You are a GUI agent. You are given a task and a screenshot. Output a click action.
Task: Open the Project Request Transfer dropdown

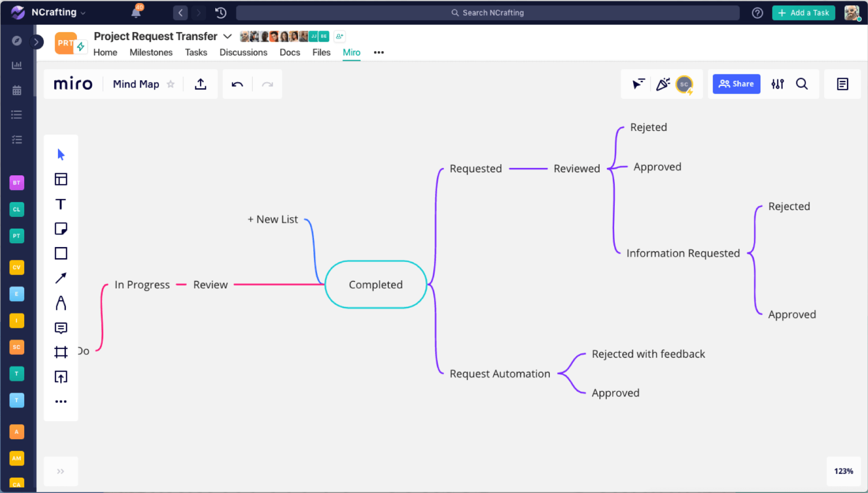pyautogui.click(x=227, y=36)
